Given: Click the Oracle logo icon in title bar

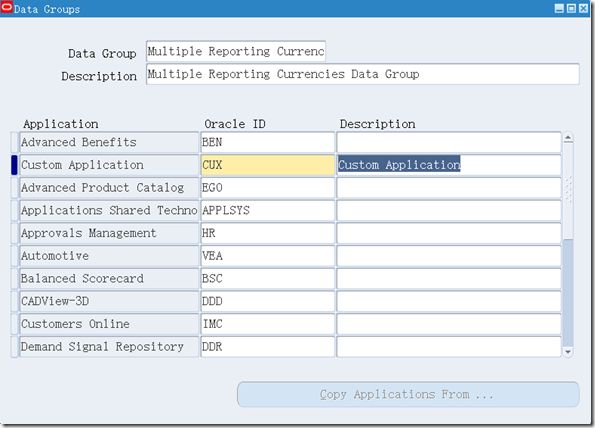Looking at the screenshot, I should point(7,7).
